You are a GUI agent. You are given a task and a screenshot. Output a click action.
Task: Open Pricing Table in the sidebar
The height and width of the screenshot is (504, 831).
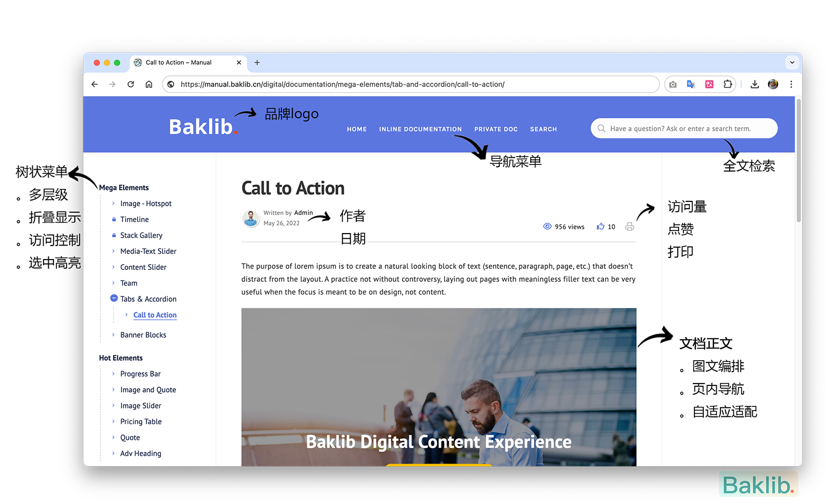141,421
